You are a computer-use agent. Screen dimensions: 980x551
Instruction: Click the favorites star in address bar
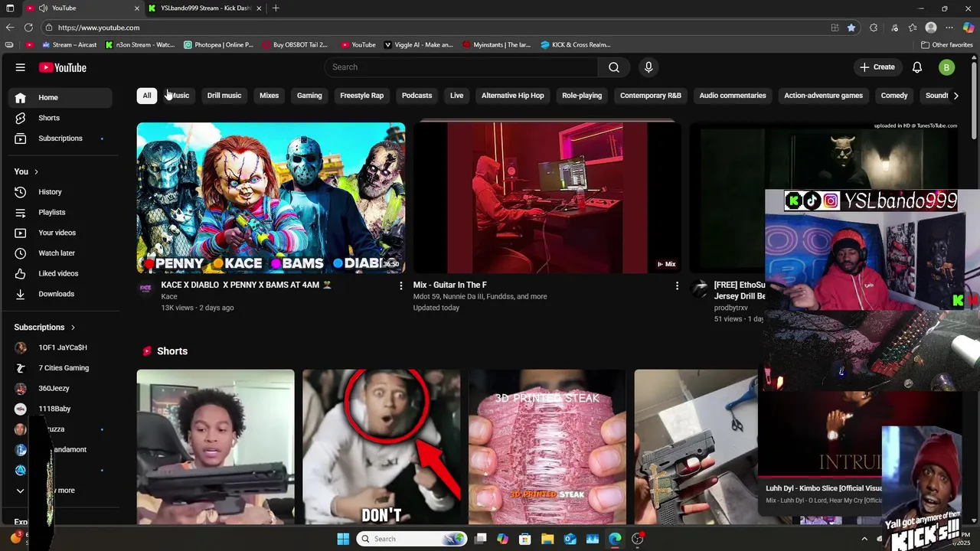tap(851, 28)
